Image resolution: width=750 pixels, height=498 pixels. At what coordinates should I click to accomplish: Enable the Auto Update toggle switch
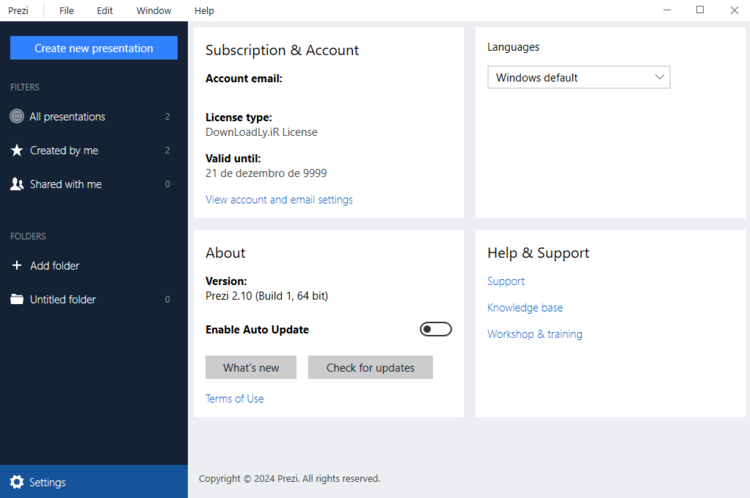436,330
